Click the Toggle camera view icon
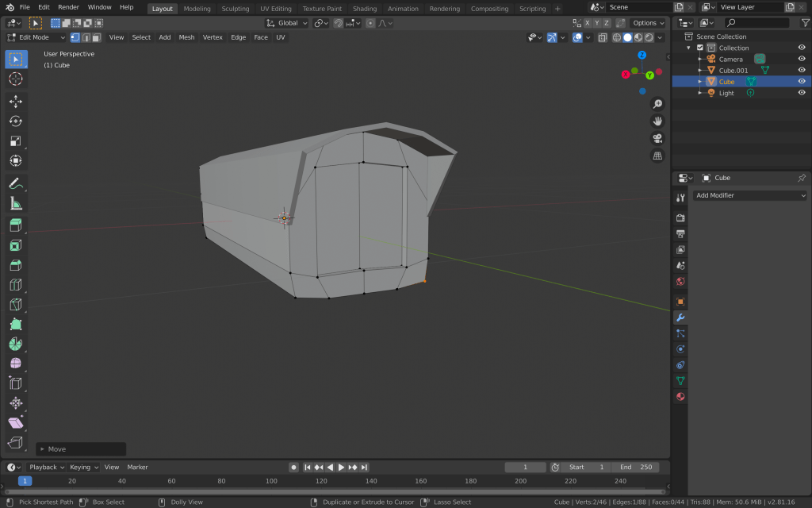 click(x=657, y=138)
